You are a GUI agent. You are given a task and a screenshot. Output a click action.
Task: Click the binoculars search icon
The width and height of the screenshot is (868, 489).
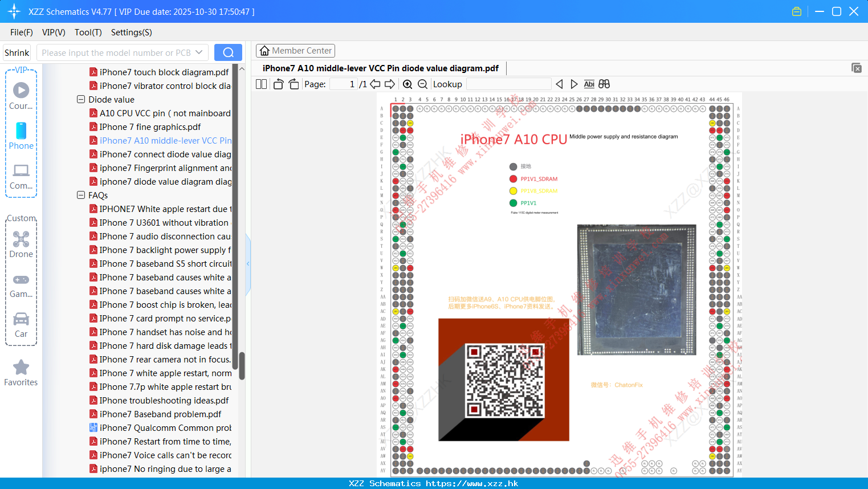pyautogui.click(x=604, y=84)
